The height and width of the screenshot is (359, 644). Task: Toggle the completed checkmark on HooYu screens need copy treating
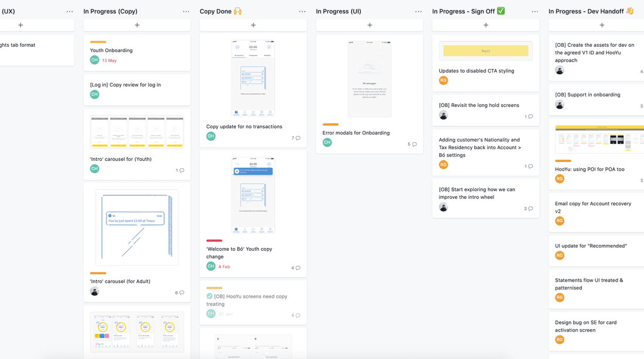point(210,296)
